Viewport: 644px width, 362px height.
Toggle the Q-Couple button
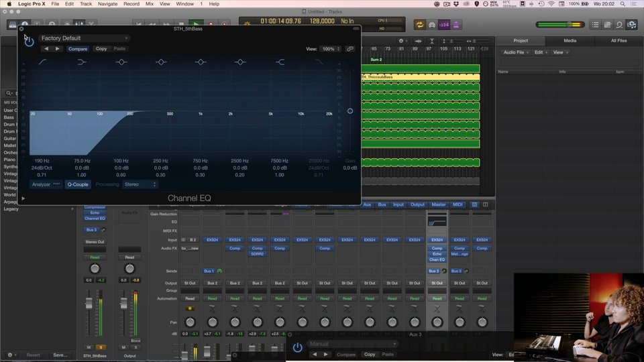pos(78,184)
